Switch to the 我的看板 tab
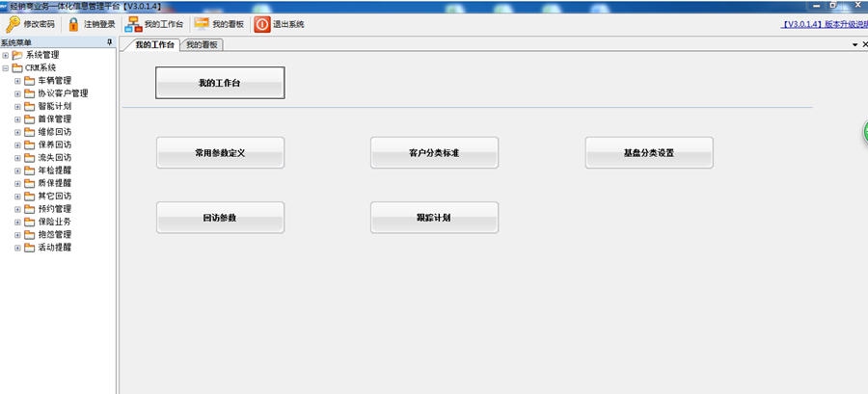The width and height of the screenshot is (868, 394). [x=203, y=44]
